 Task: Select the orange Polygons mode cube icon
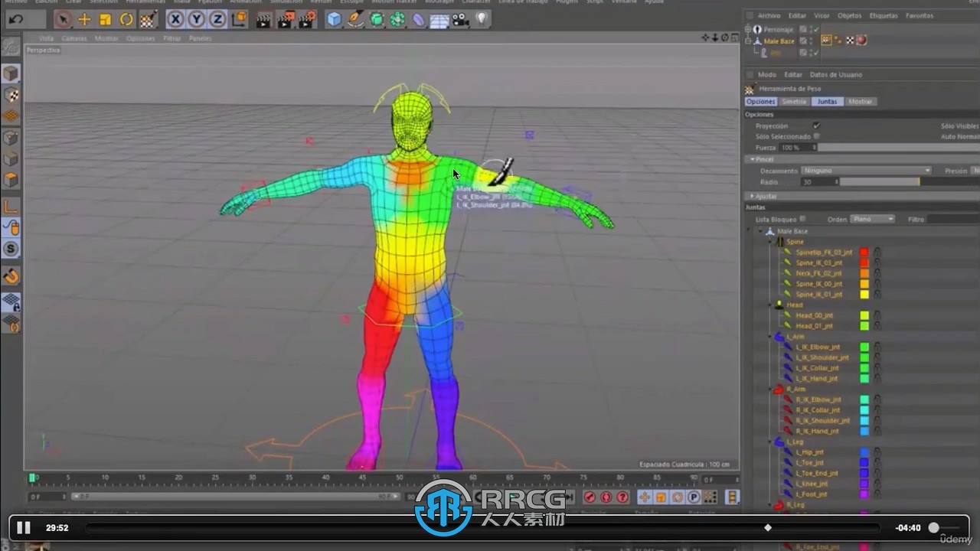coord(11,181)
